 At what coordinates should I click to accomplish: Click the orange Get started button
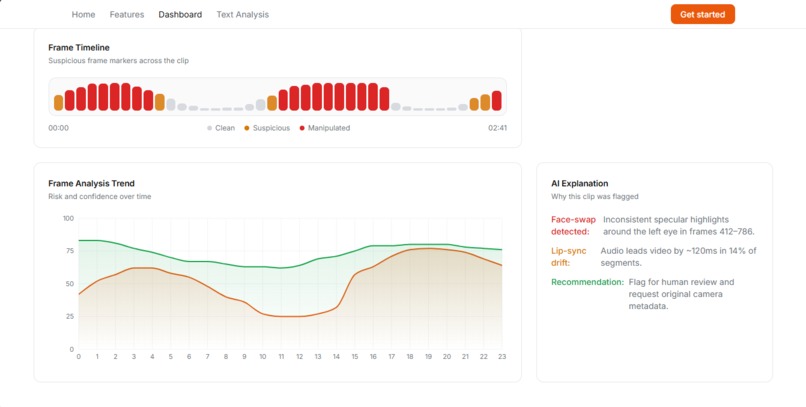pos(703,14)
